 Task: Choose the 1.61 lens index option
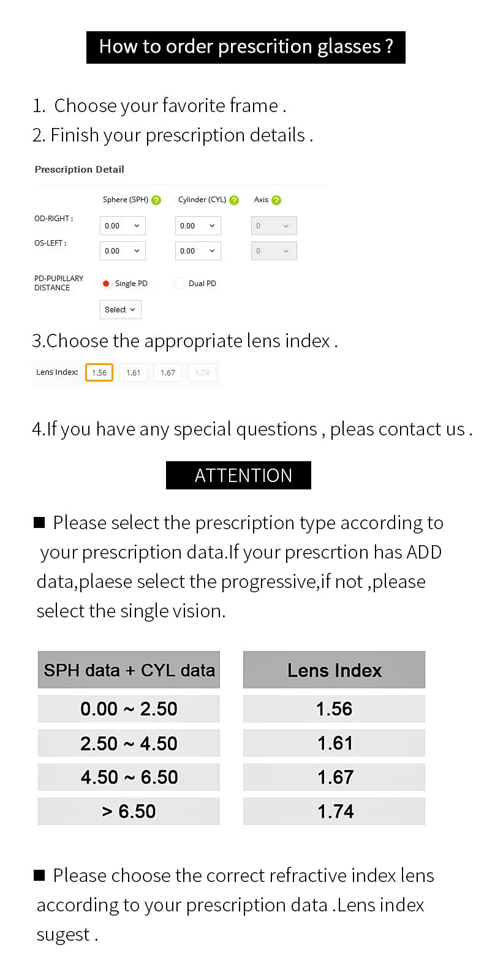(x=134, y=372)
